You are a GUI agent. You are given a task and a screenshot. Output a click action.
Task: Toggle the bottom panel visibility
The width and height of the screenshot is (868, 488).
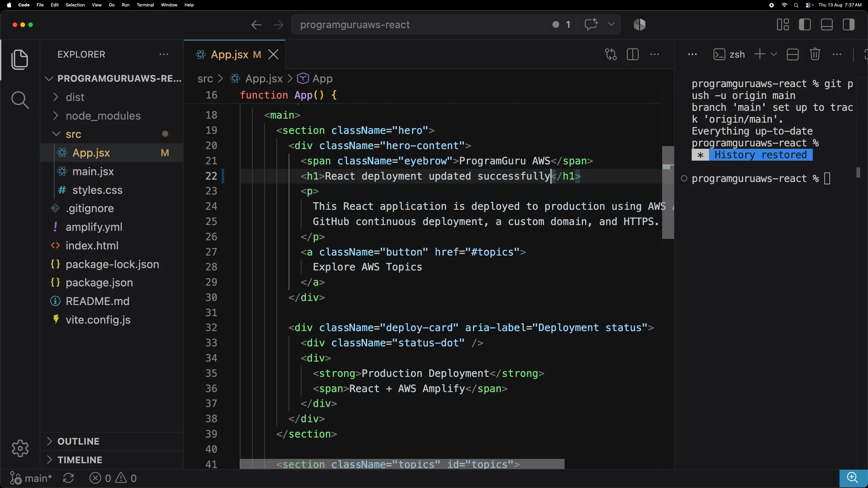tap(827, 25)
